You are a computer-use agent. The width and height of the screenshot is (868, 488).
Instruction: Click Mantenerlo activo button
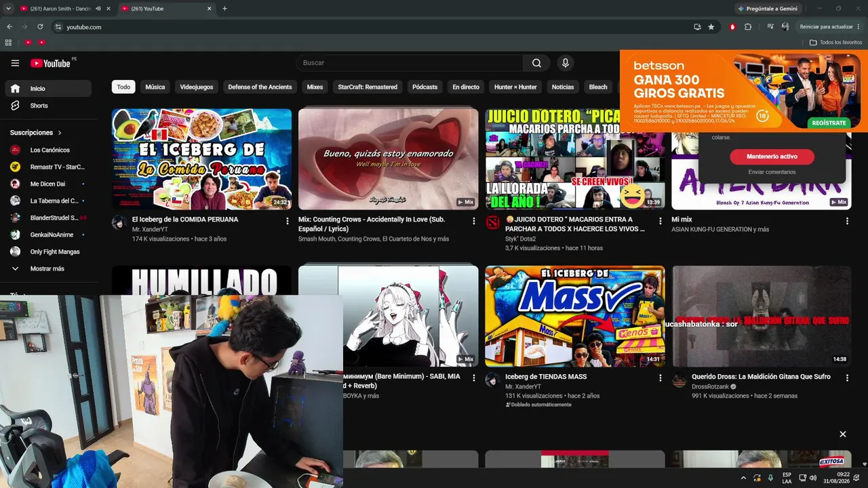tap(772, 157)
